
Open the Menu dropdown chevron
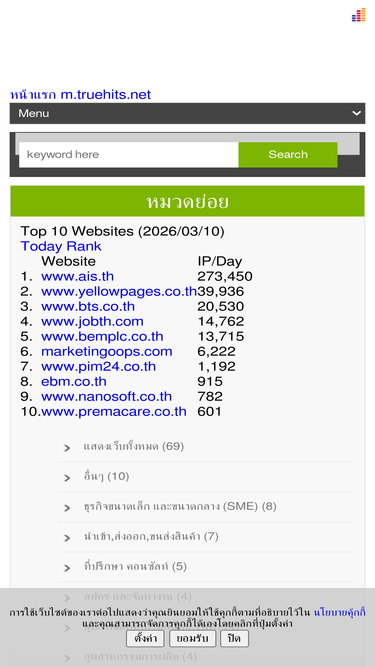click(x=356, y=113)
